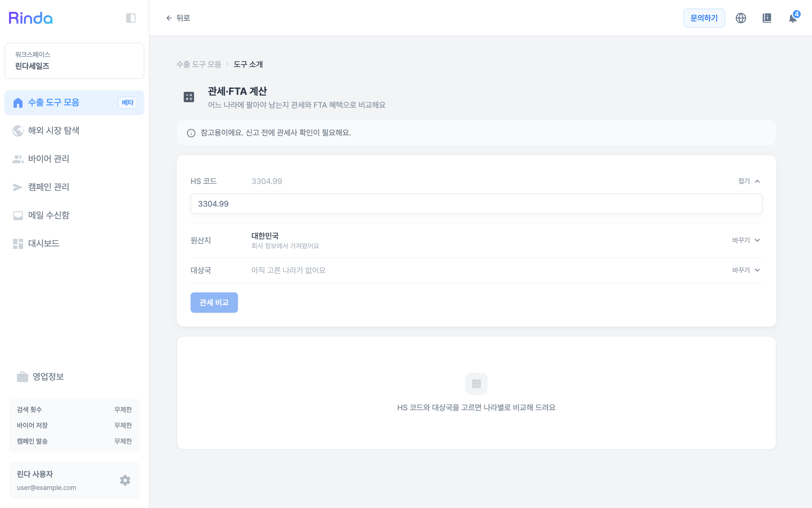
Task: Click the Rinda logo
Action: point(30,18)
